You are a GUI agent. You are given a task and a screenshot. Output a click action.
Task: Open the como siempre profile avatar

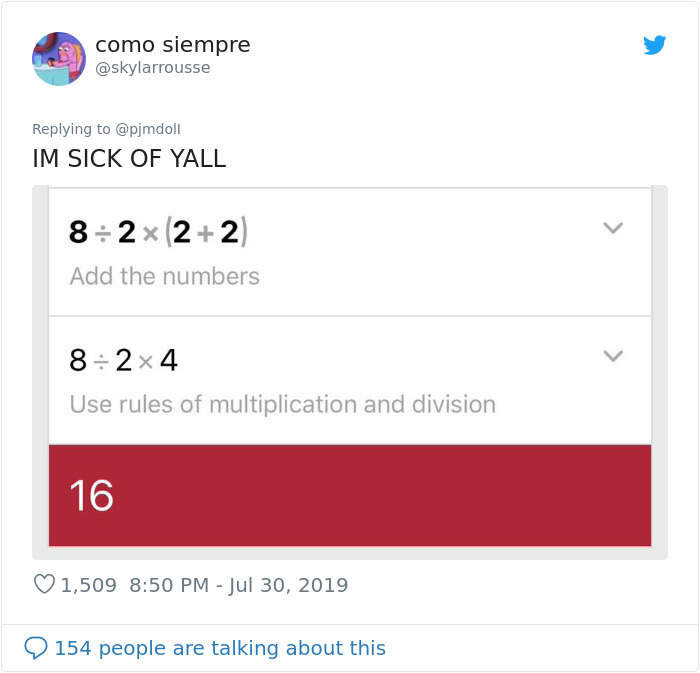pyautogui.click(x=59, y=58)
